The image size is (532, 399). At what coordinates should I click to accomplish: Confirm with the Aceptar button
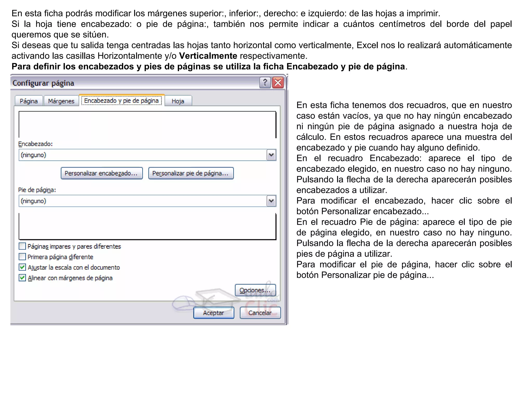tap(214, 313)
